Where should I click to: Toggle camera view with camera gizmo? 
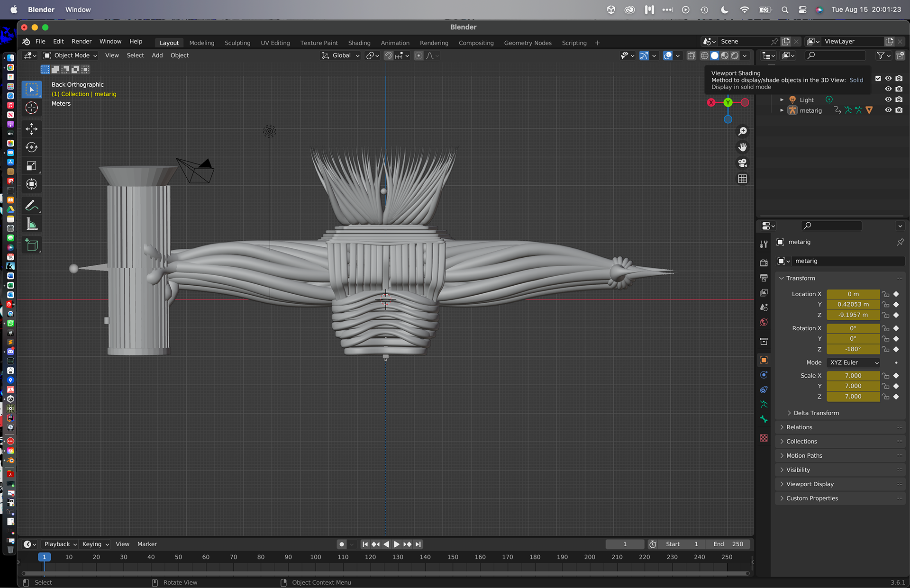click(x=742, y=163)
